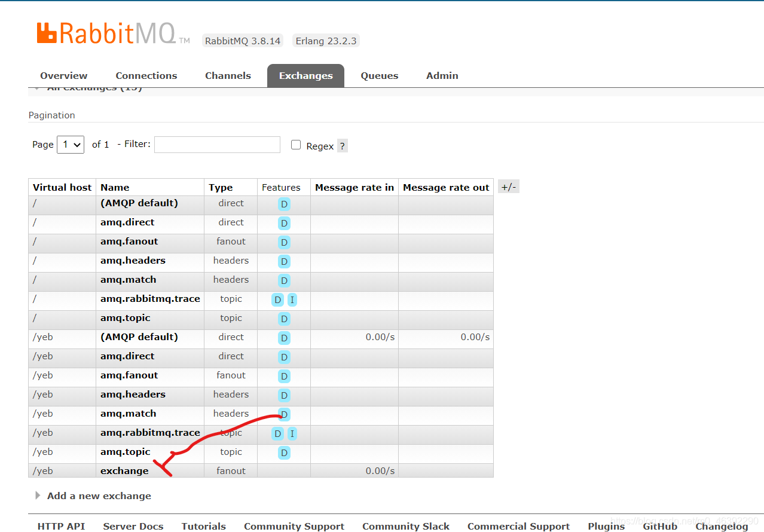Screen dimensions: 764x532
Task: Click the Regex help question mark
Action: coord(343,146)
